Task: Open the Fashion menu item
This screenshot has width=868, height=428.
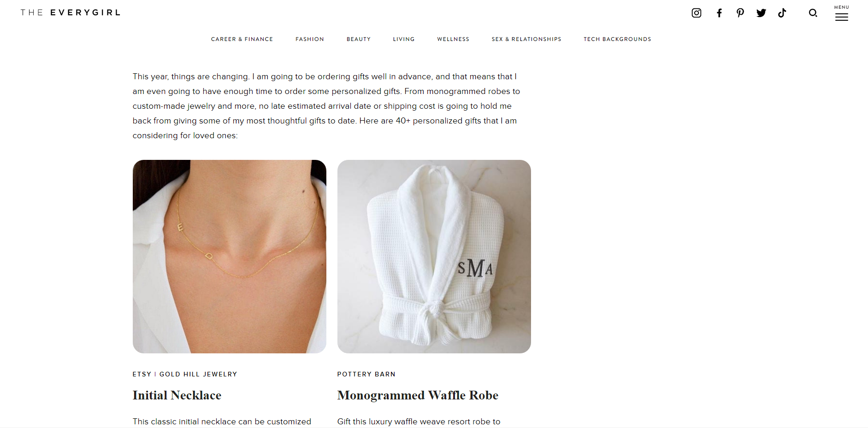Action: (310, 39)
